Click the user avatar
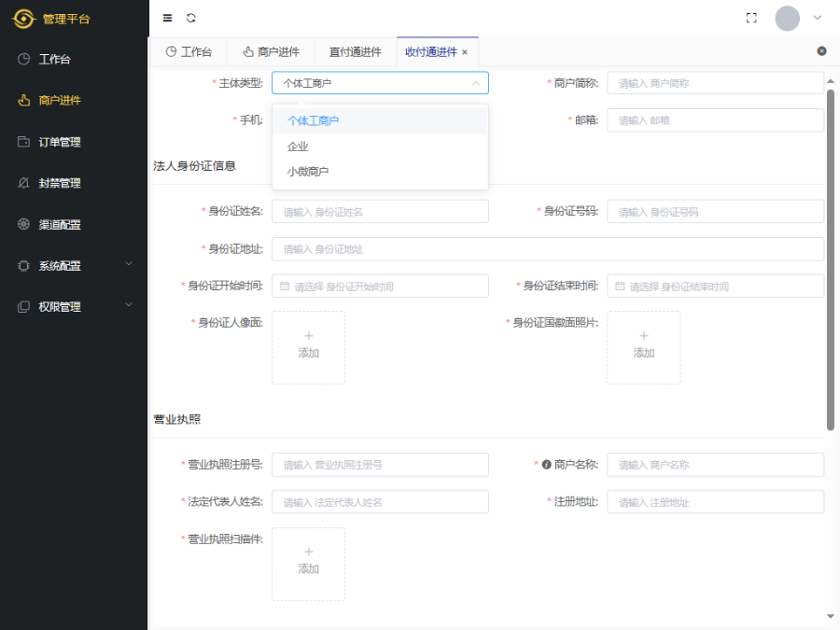Viewport: 840px width, 630px height. pyautogui.click(x=787, y=19)
